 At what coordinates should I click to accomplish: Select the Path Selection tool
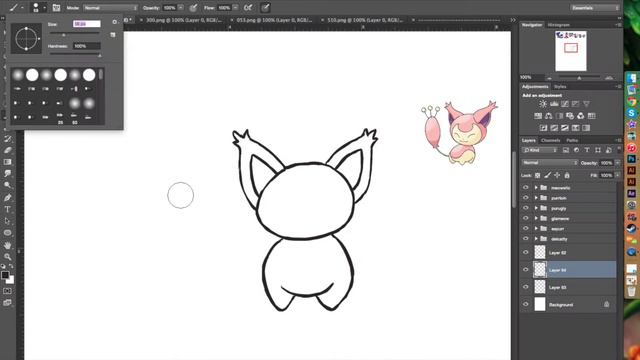point(8,221)
